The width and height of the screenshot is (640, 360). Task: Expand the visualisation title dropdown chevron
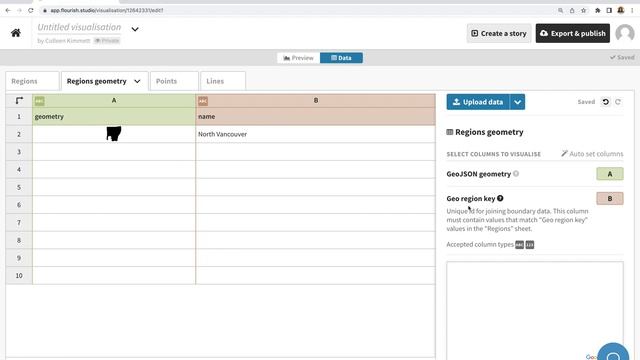click(135, 29)
